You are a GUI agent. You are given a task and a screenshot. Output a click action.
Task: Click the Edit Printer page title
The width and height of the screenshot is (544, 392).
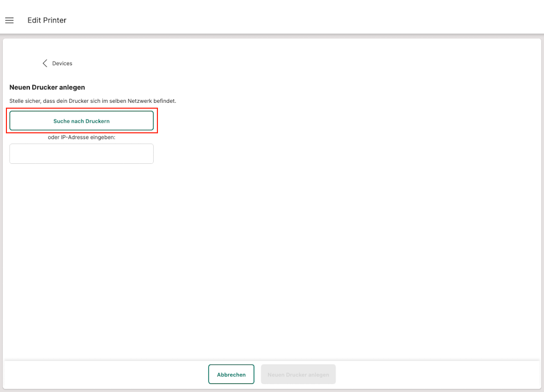[47, 20]
